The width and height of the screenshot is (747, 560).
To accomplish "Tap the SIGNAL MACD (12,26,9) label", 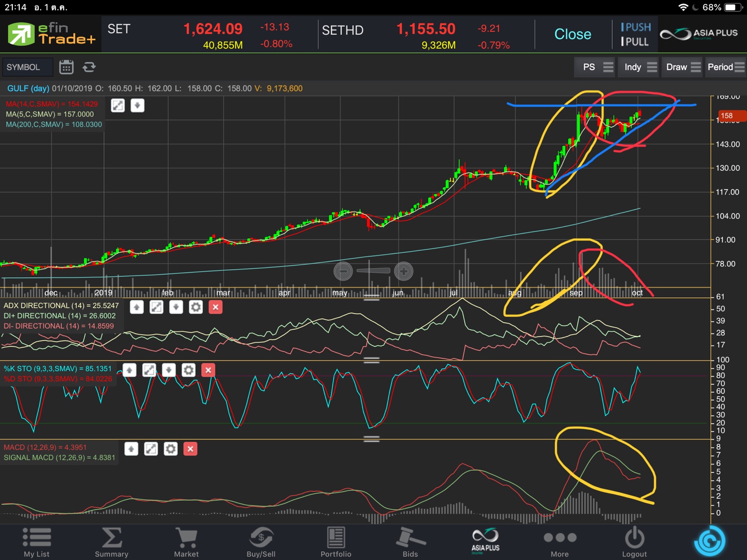I will click(x=59, y=457).
